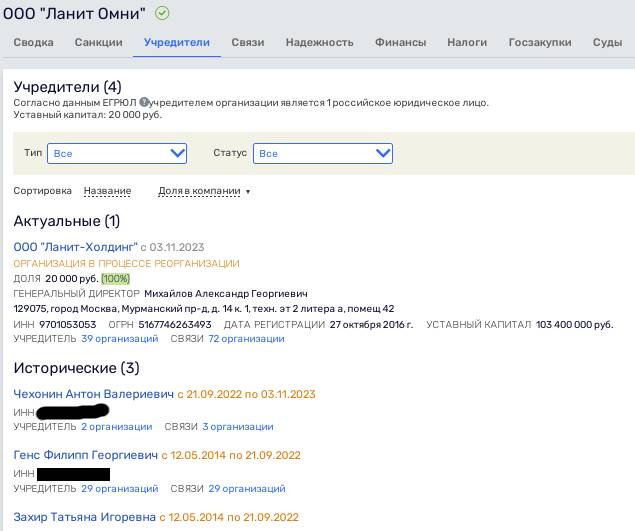Click the green verified checkmark icon
Image resolution: width=635 pixels, height=531 pixels.
click(x=162, y=13)
